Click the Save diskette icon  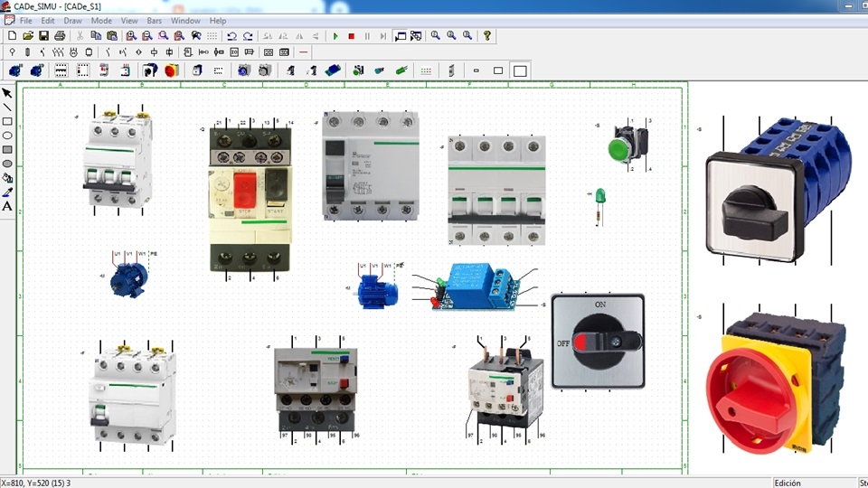tap(43, 36)
